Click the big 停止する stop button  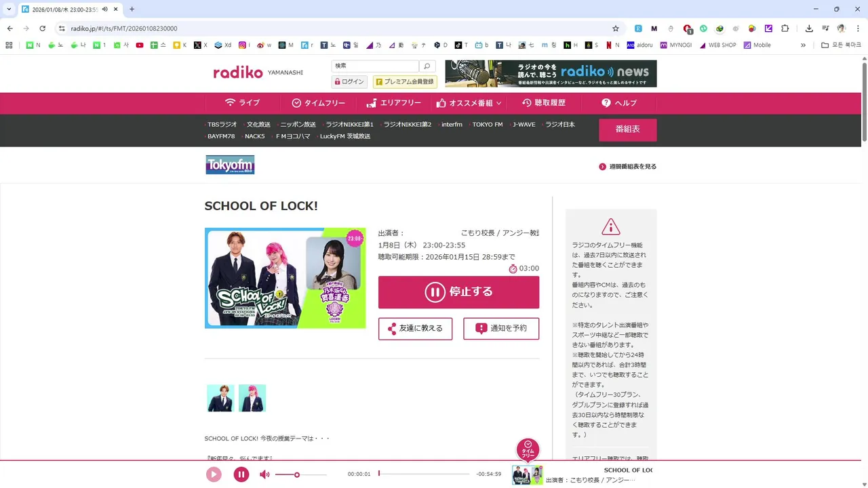click(x=458, y=292)
